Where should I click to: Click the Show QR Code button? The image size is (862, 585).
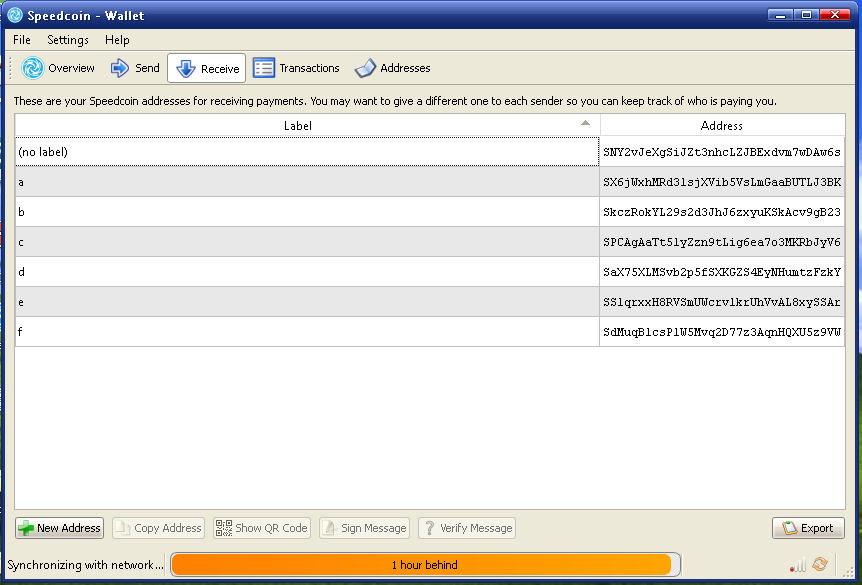[x=262, y=528]
